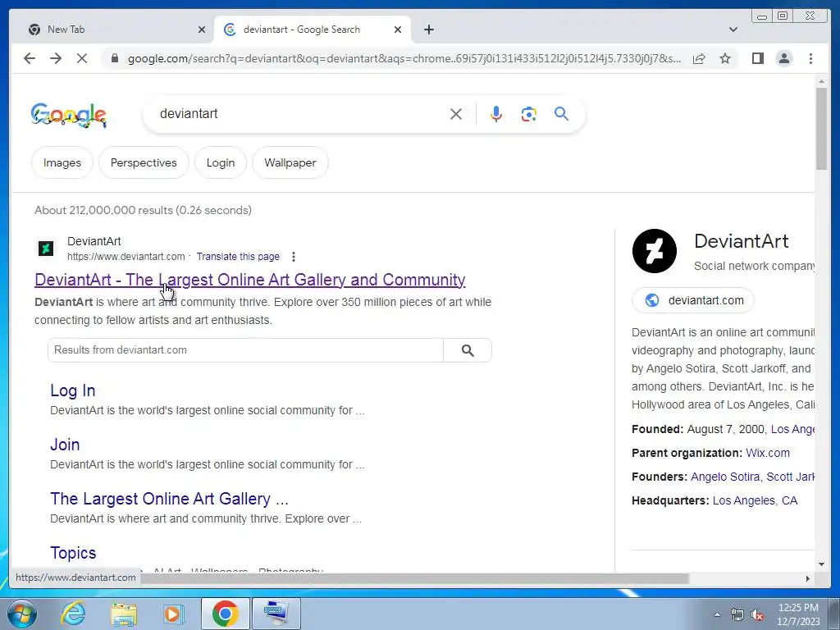
Task: Search by voice microphone icon
Action: (x=496, y=113)
